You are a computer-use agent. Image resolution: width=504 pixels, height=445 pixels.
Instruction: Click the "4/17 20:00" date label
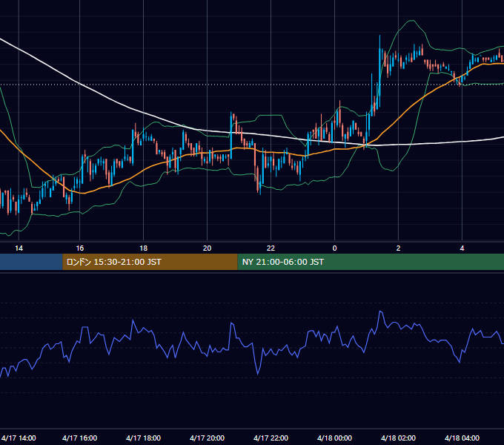(x=207, y=438)
